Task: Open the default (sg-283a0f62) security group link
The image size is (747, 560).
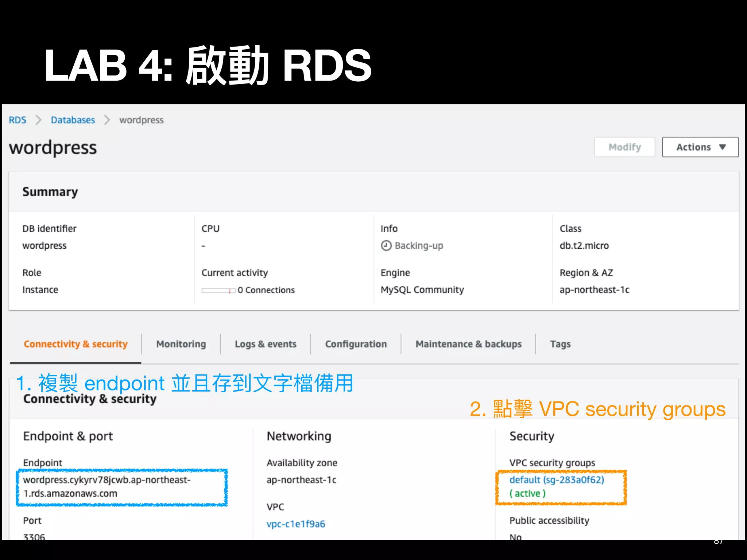Action: (x=557, y=480)
